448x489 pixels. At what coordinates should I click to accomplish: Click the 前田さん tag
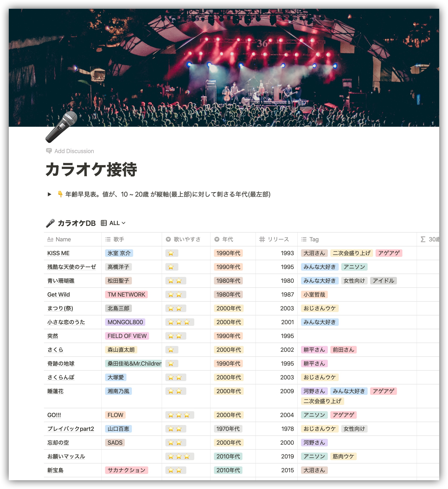pyautogui.click(x=343, y=350)
